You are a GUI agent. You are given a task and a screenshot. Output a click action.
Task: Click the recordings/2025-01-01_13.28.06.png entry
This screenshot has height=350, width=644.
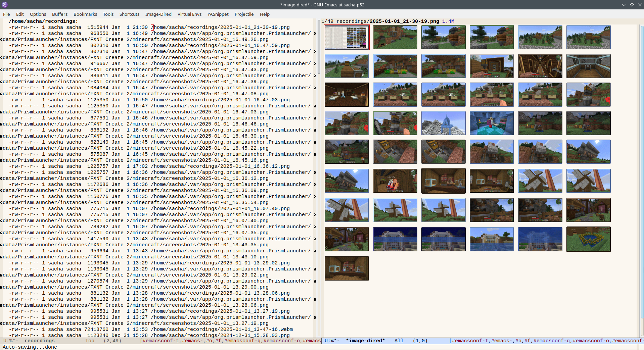(220, 293)
